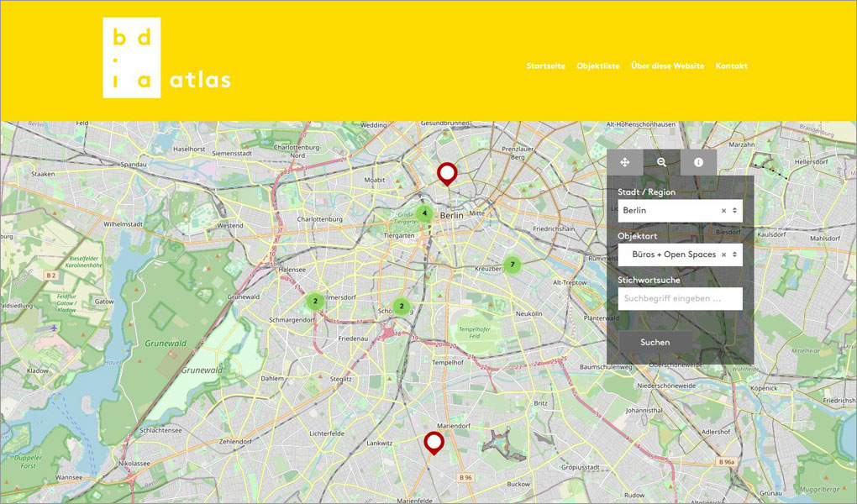Open Über diese Website page
857x504 pixels.
click(667, 66)
